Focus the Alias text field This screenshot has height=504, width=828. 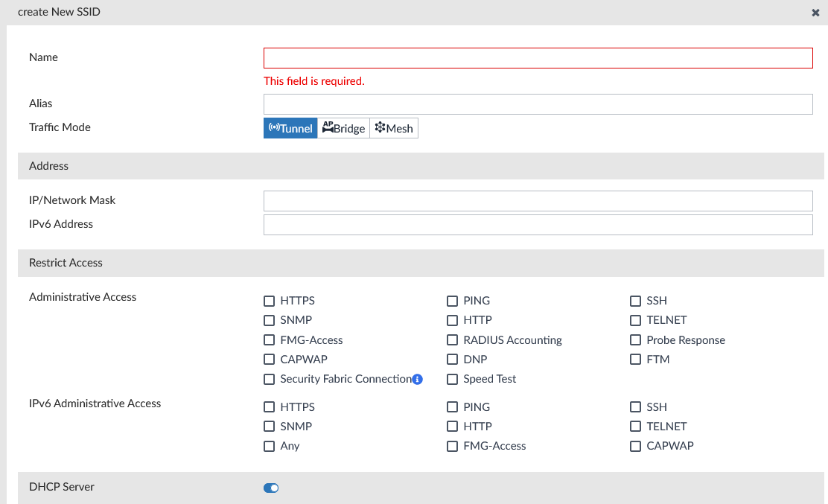(x=538, y=104)
